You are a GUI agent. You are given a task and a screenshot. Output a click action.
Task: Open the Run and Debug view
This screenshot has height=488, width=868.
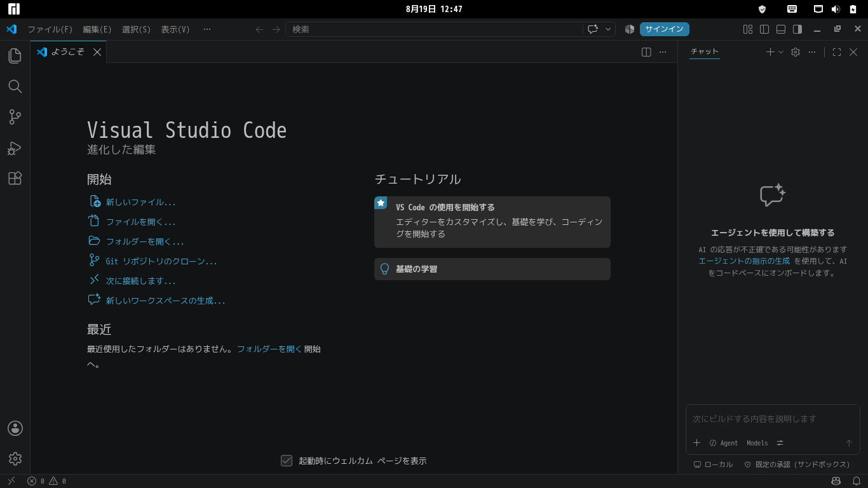(x=15, y=148)
